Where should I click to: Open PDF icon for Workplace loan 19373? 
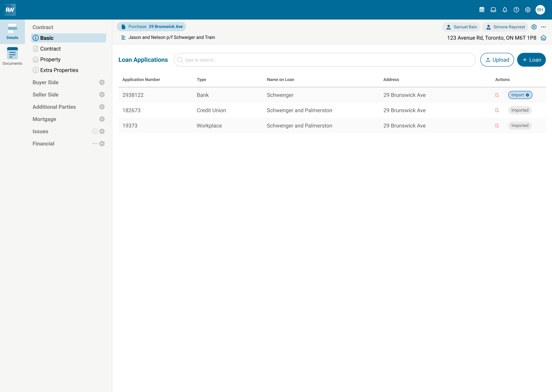[x=497, y=126]
